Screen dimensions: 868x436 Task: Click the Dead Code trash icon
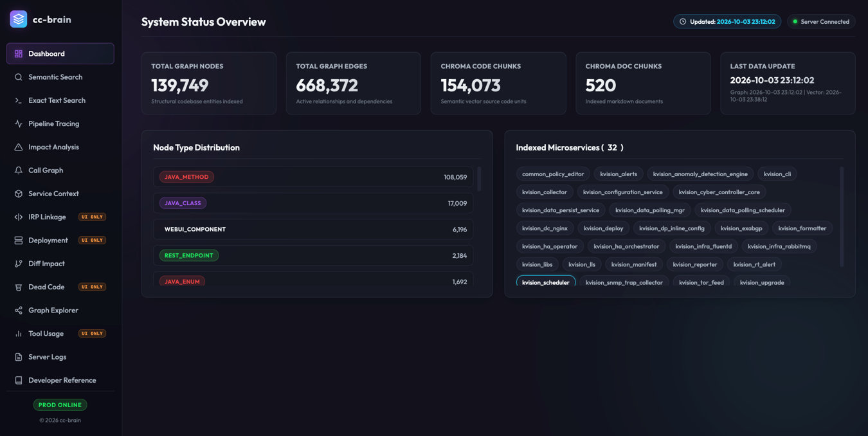pyautogui.click(x=19, y=287)
